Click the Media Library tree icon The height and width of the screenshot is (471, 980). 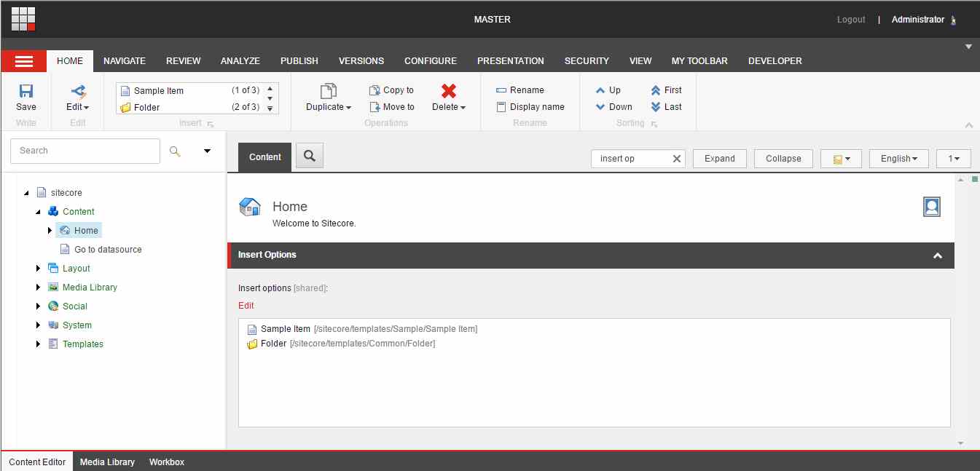coord(53,288)
